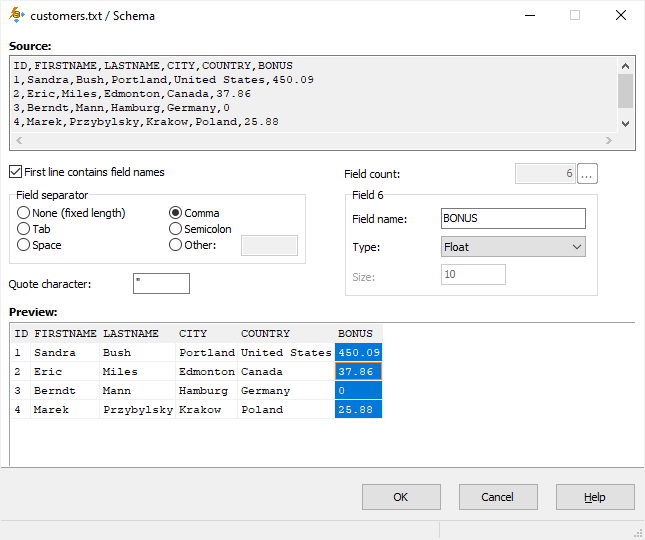Click Source line starting 2,Eric,Miles

click(x=132, y=93)
